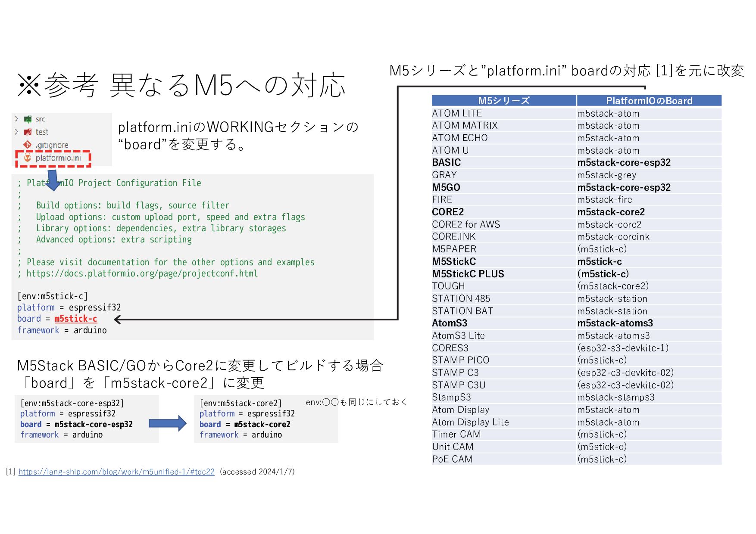756x534 pixels.
Task: Click the STAMP PICO table cell
Action: pyautogui.click(x=504, y=360)
